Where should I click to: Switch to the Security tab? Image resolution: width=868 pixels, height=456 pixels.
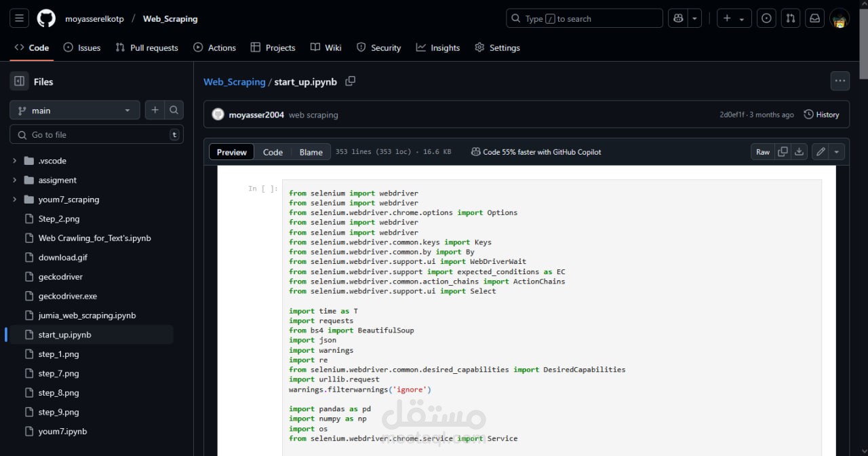tap(379, 47)
